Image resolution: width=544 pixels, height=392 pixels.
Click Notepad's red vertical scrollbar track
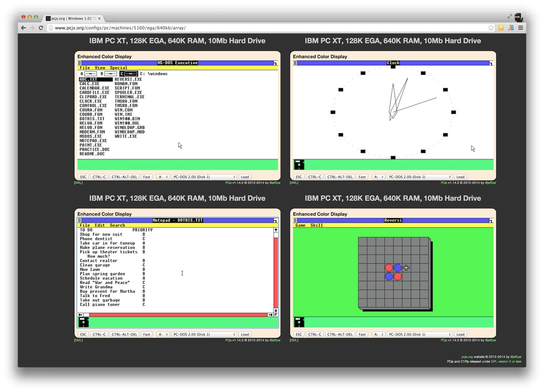tap(275, 272)
